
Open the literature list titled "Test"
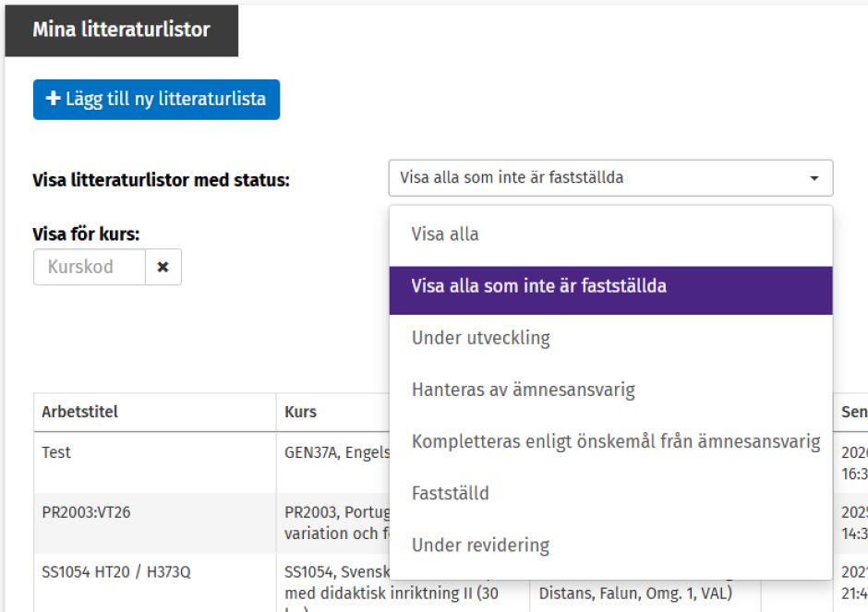[x=57, y=452]
